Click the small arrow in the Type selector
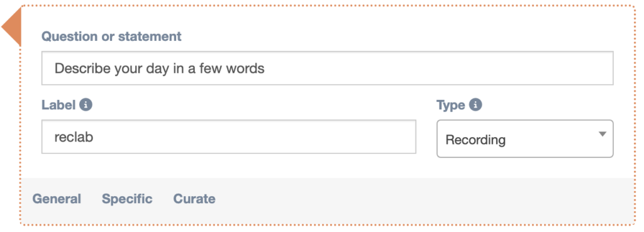This screenshot has width=644, height=232. click(602, 135)
